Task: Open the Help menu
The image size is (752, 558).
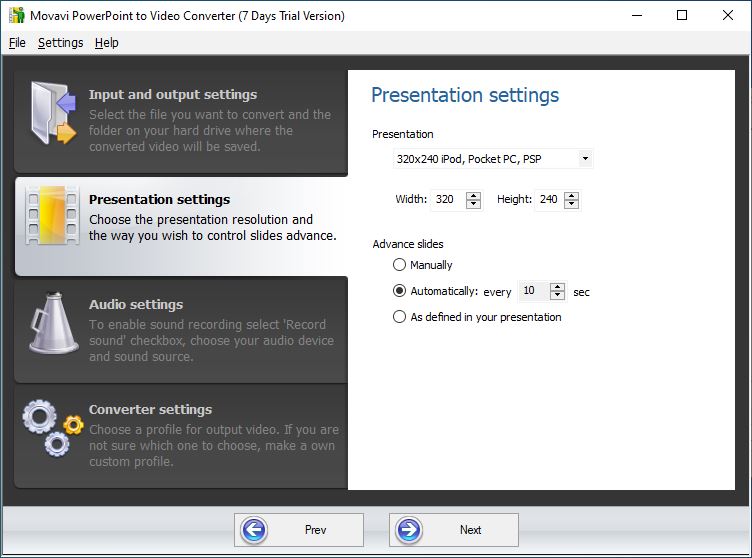Action: (106, 43)
